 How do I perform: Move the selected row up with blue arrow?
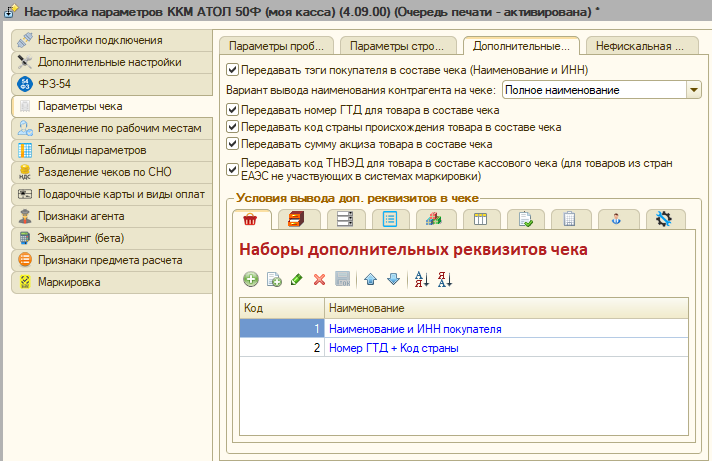[371, 279]
